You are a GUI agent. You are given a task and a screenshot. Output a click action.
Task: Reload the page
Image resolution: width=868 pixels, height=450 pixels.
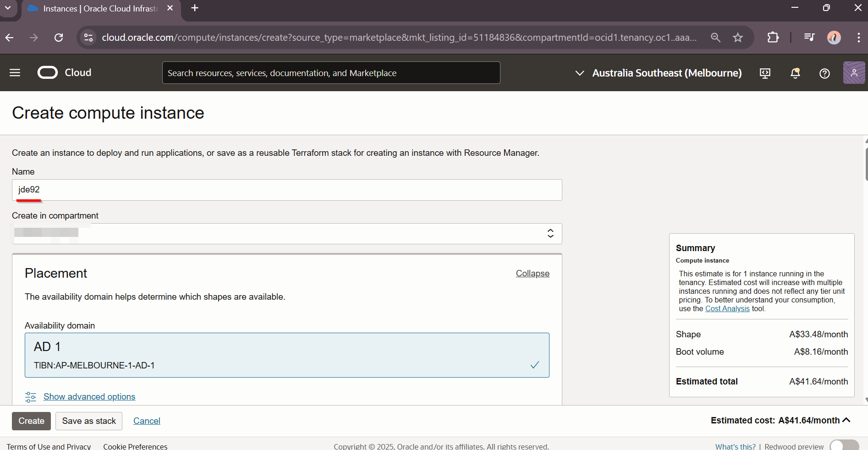(x=59, y=38)
